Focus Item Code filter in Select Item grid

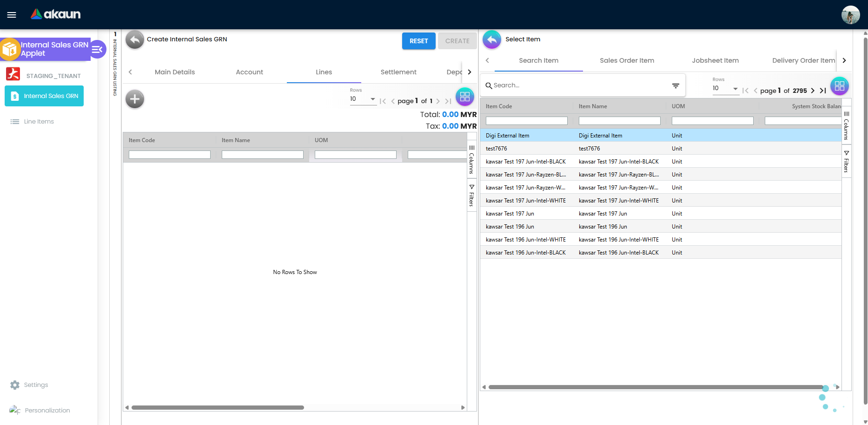click(526, 121)
